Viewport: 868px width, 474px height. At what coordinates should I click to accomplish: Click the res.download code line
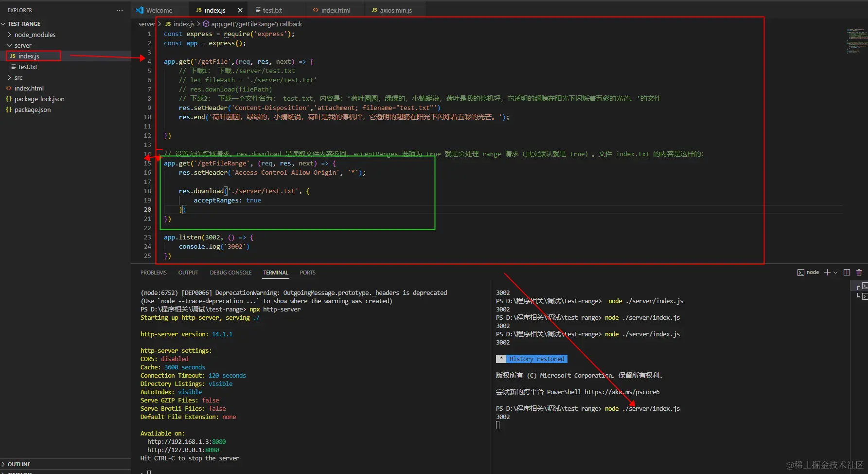pos(244,191)
